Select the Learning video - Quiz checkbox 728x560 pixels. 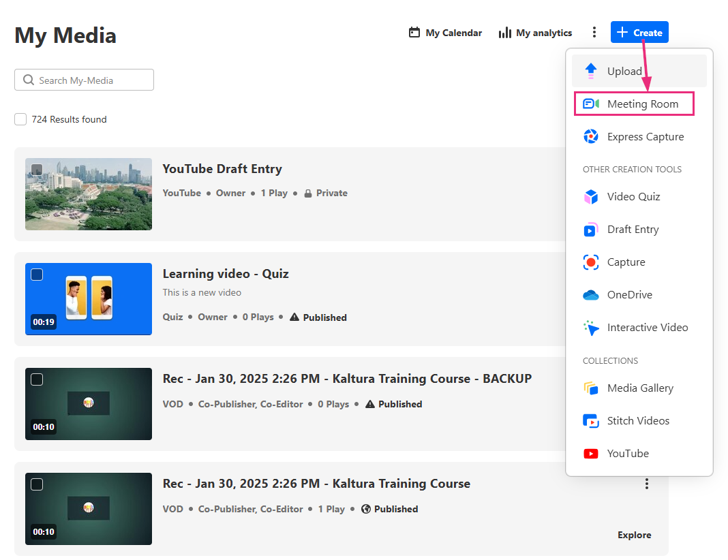37,275
